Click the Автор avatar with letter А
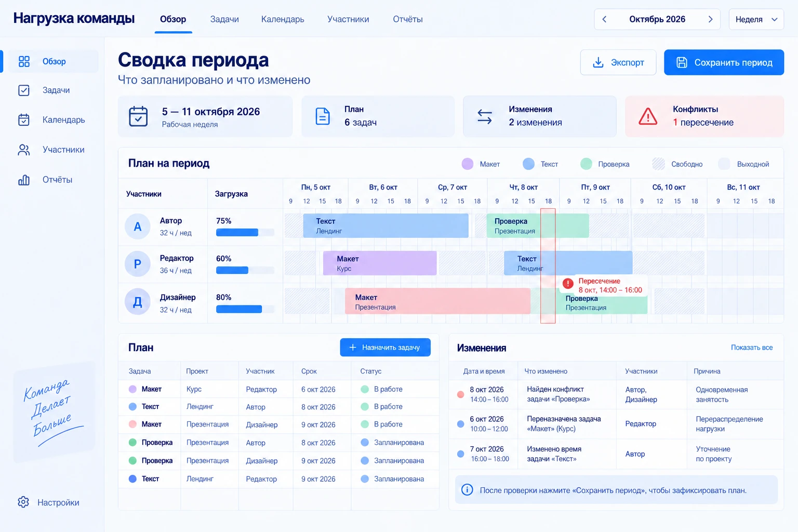The height and width of the screenshot is (532, 798). tap(138, 227)
